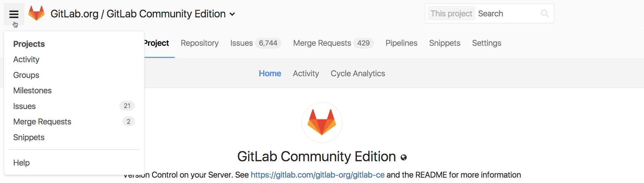This screenshot has height=183, width=644.
Task: Click the hamburger menu icon
Action: click(14, 14)
